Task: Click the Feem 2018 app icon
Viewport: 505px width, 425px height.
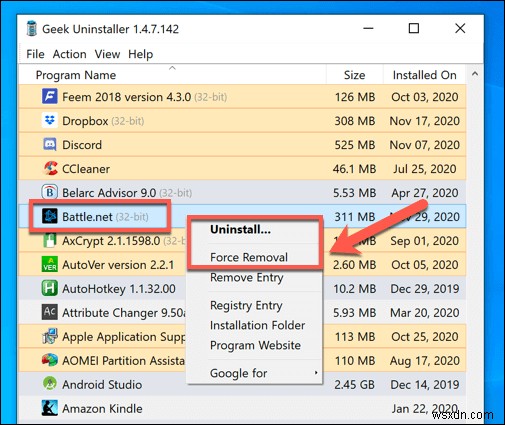Action: (x=50, y=97)
